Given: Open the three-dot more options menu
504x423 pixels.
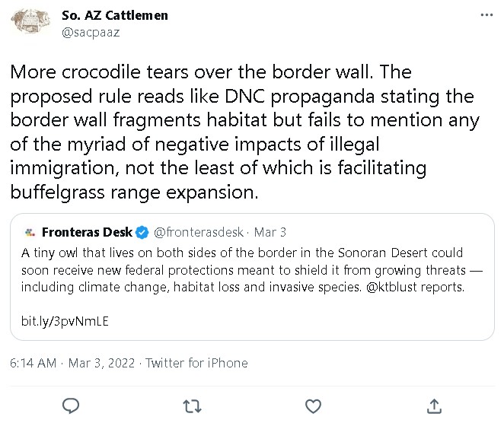Looking at the screenshot, I should click(x=486, y=15).
